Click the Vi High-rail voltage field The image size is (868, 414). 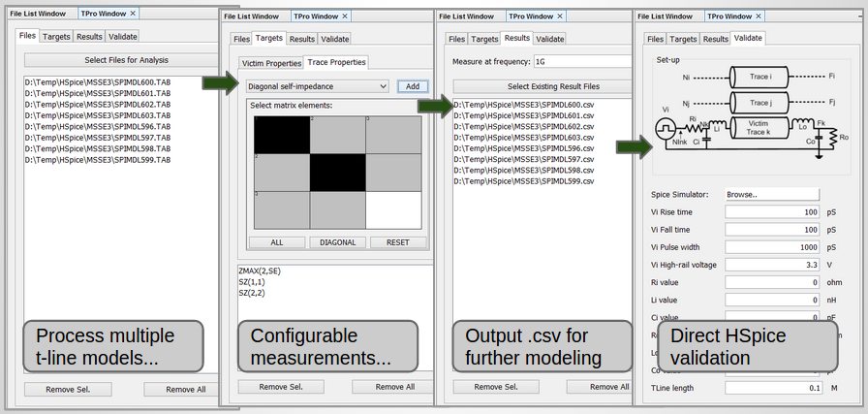pyautogui.click(x=772, y=265)
